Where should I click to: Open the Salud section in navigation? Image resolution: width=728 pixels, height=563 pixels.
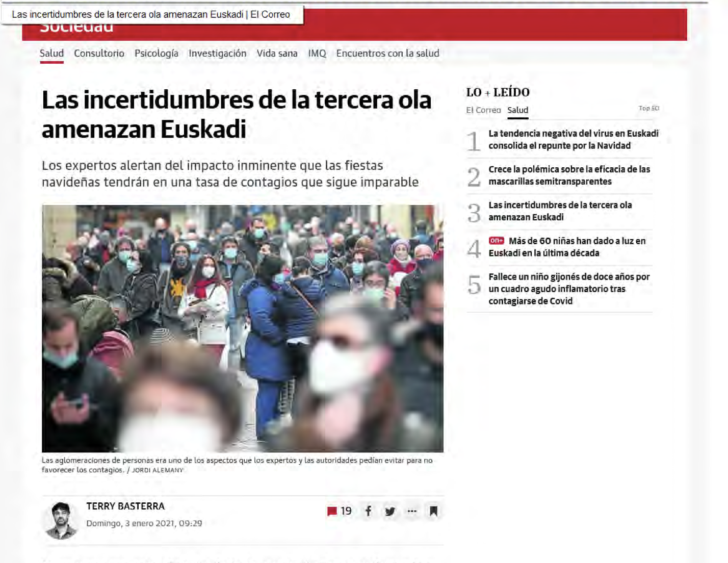coord(51,54)
